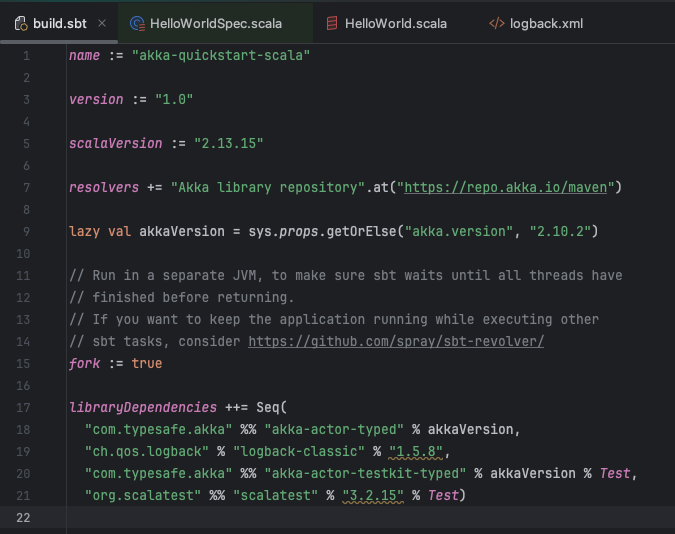Click "logback-classic" dependency string

click(299, 452)
